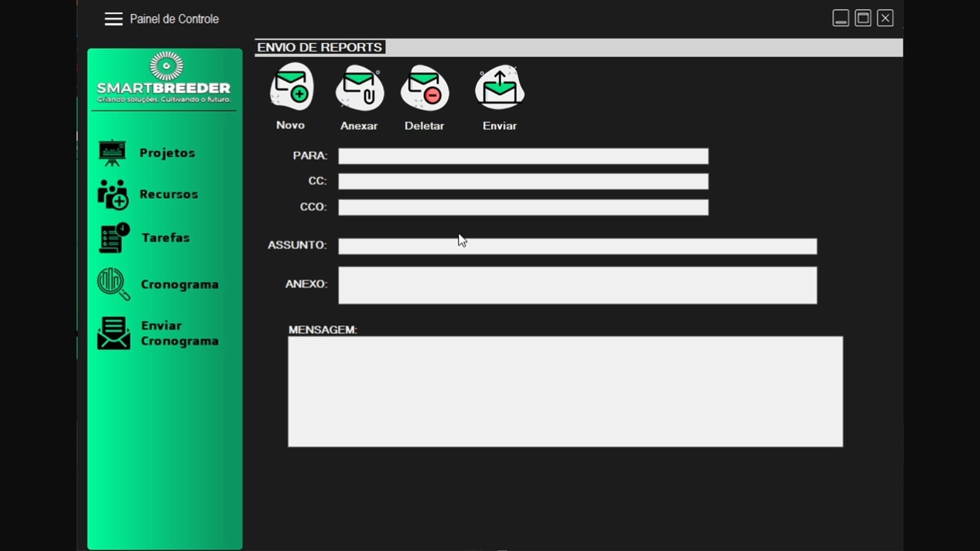Select the Cronograma sidebar label
Viewport: 980px width, 551px height.
[x=180, y=285]
